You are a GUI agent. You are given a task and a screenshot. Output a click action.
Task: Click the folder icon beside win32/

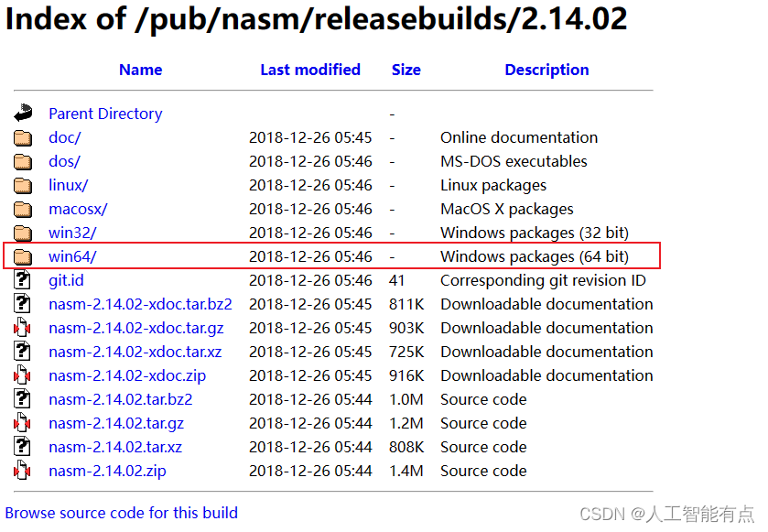point(23,233)
